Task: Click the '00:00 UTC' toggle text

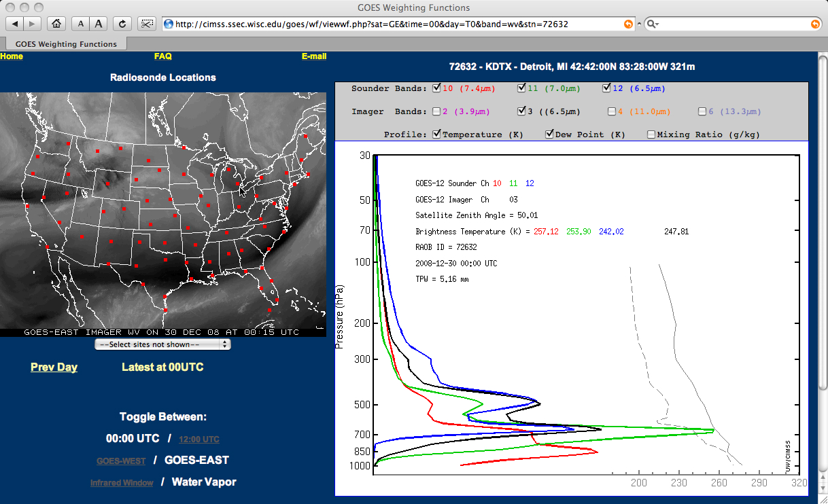Action: point(133,439)
